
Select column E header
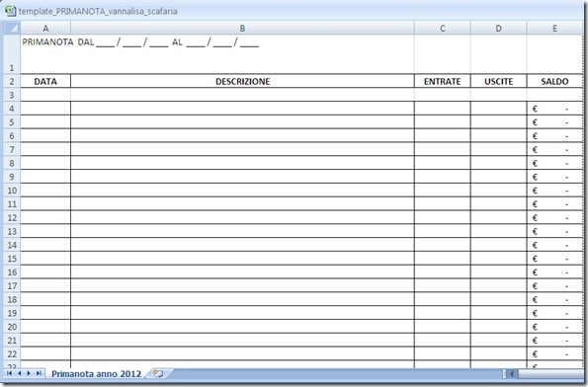(x=554, y=28)
